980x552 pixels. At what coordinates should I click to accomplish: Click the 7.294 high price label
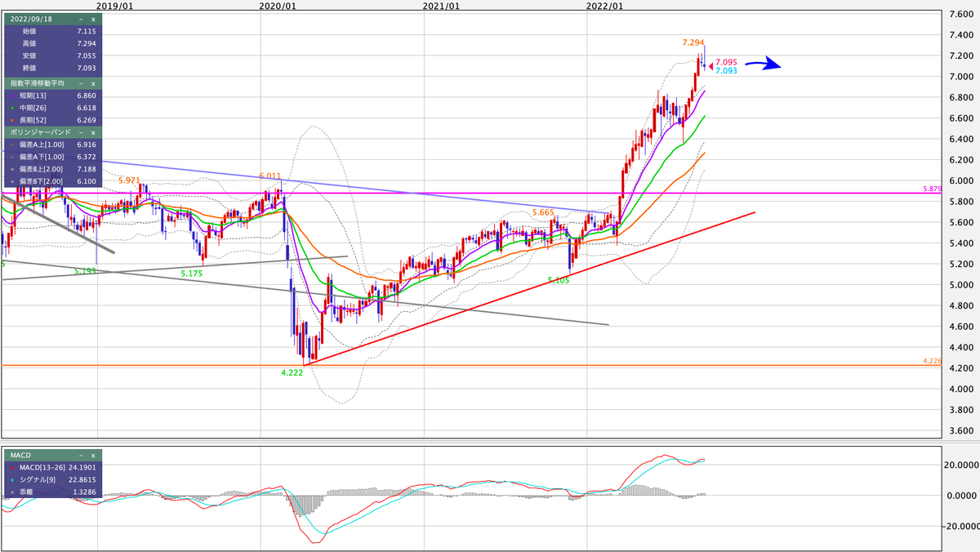[x=693, y=41]
